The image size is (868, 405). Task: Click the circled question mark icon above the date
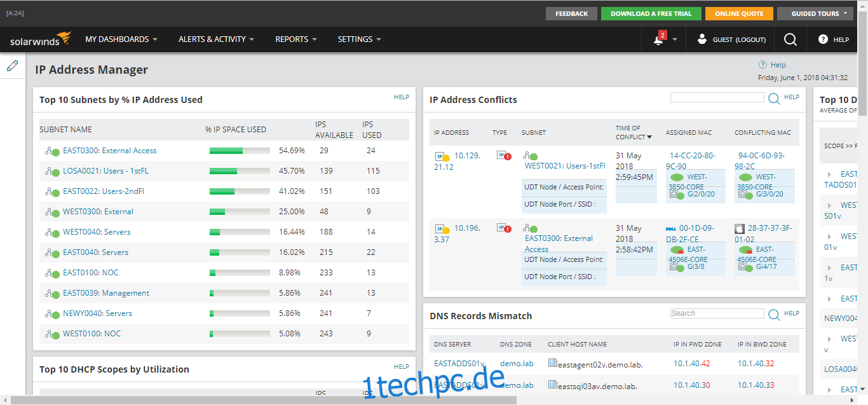click(763, 65)
